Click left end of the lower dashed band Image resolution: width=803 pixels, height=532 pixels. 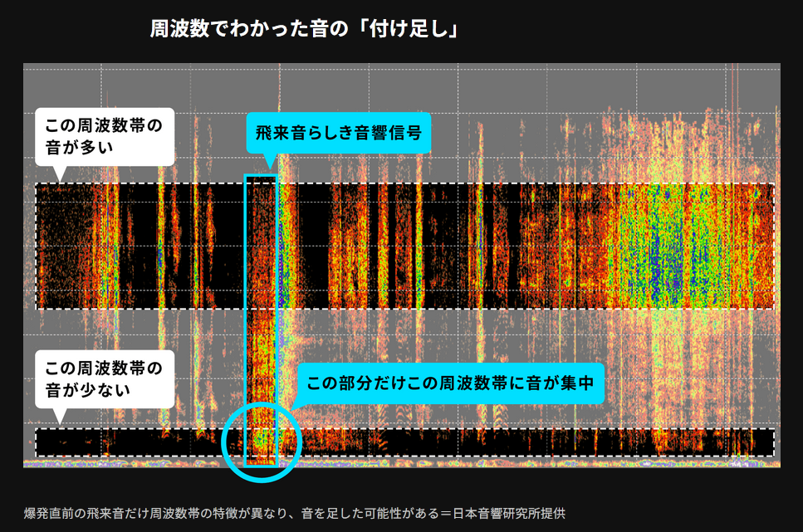coord(39,442)
